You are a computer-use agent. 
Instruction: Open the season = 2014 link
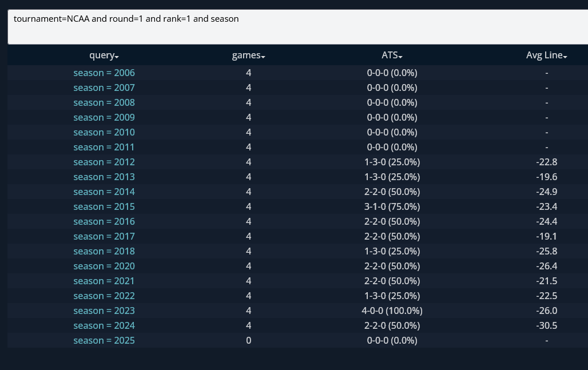tap(104, 192)
